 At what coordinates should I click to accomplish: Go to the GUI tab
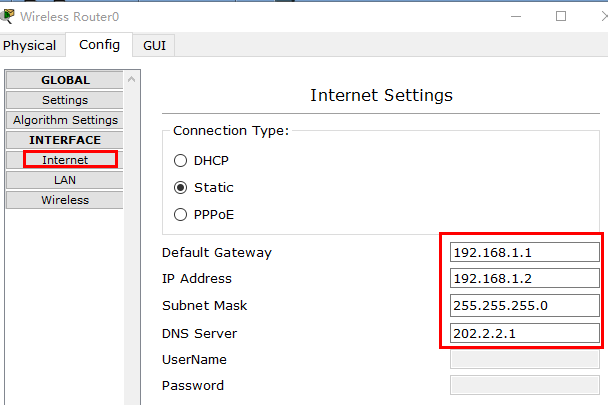tap(154, 45)
